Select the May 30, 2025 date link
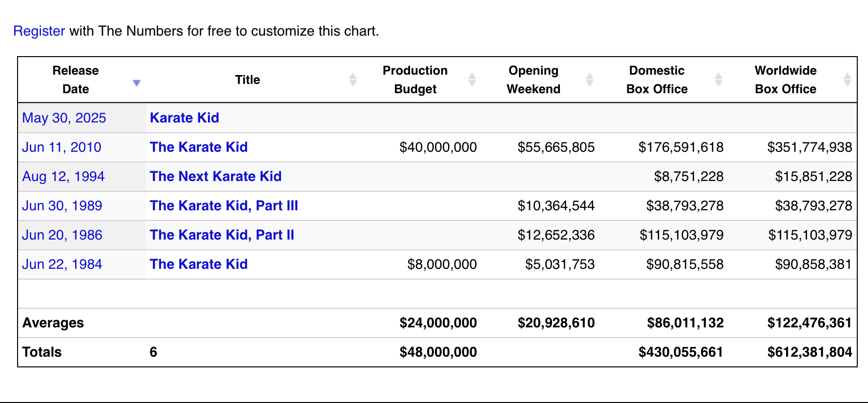 coord(64,118)
